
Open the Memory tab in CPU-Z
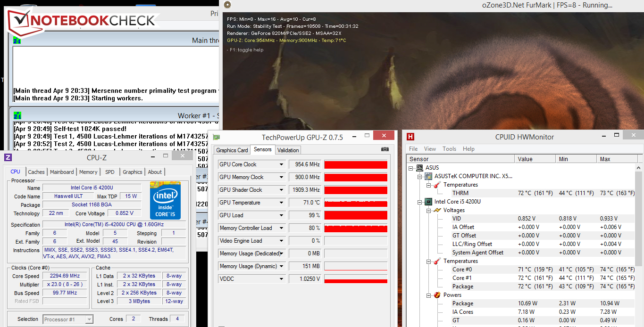tap(88, 172)
